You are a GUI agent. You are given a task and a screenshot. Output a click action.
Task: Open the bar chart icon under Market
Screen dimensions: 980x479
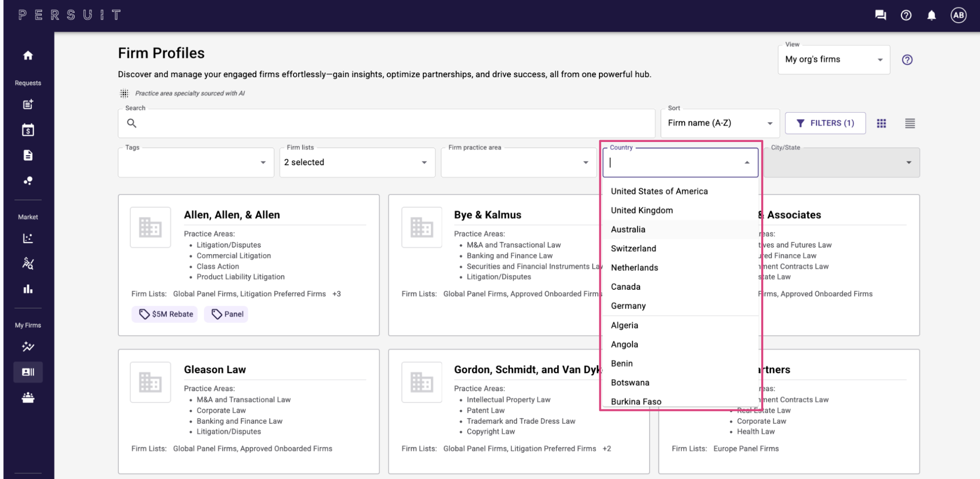(28, 289)
